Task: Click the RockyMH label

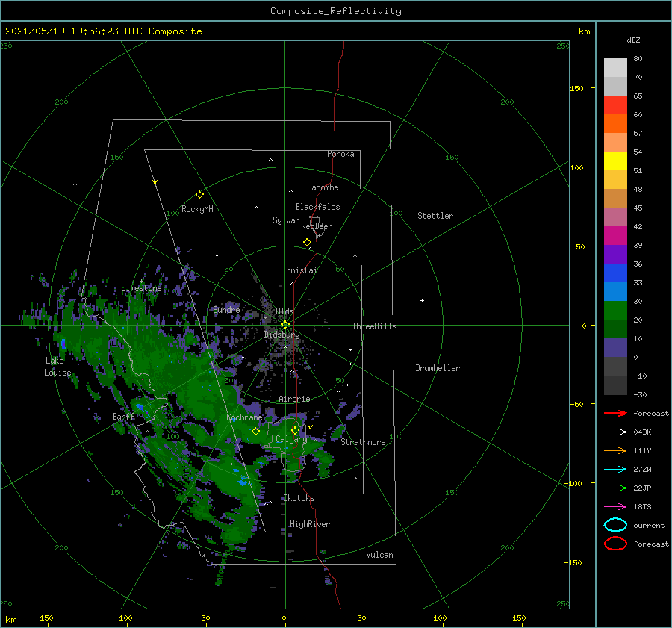Action: click(x=197, y=209)
